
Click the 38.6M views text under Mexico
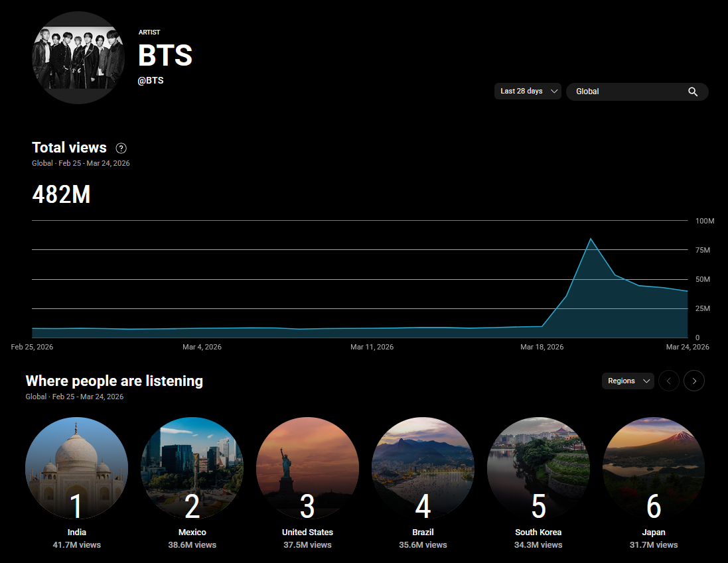click(x=192, y=545)
